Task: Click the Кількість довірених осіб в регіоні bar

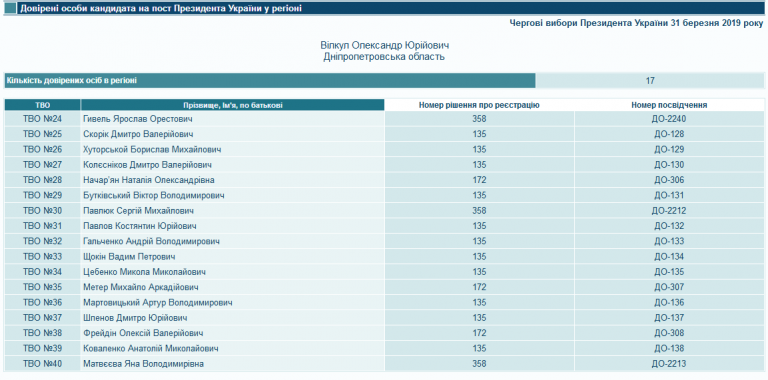Action: pos(270,81)
